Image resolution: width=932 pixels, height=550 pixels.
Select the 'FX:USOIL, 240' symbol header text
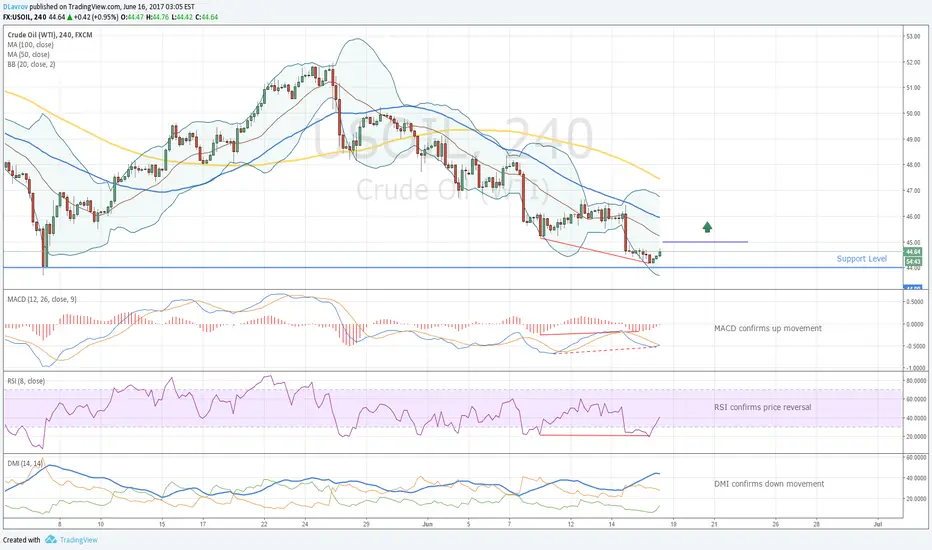[24, 17]
